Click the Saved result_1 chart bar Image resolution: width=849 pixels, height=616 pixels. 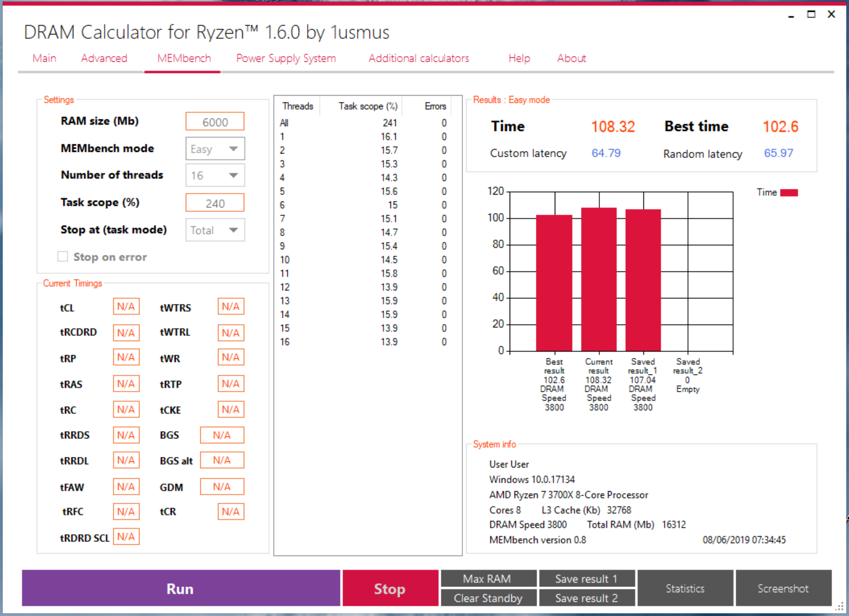(643, 280)
